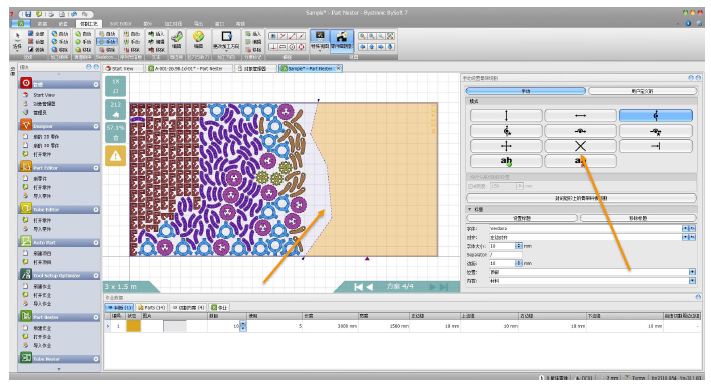Switch to the Start View document tab
711x389 pixels.
tap(122, 68)
